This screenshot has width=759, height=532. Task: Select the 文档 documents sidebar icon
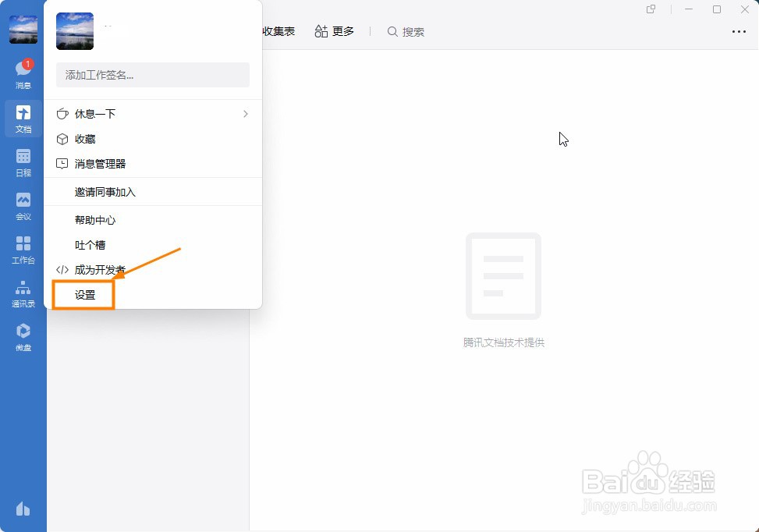point(23,119)
